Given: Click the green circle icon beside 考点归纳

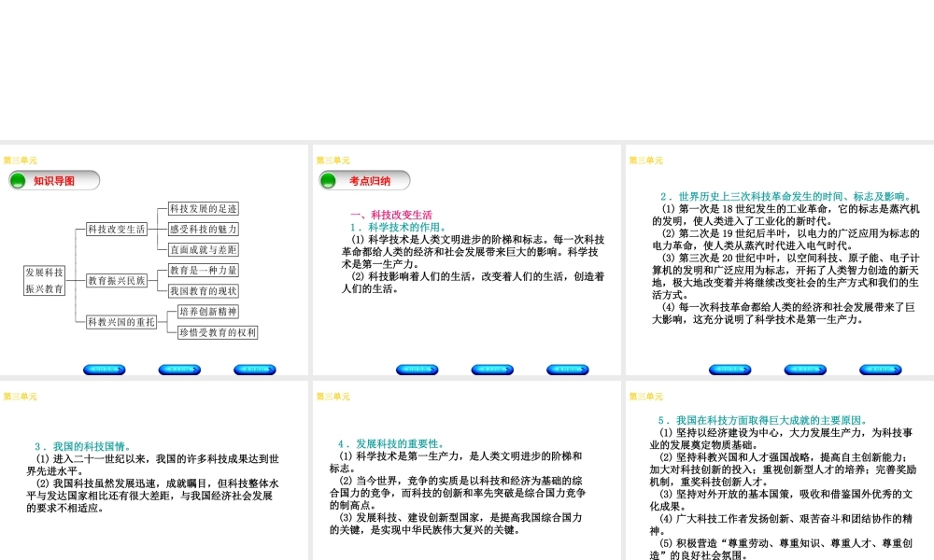Looking at the screenshot, I should [x=328, y=180].
